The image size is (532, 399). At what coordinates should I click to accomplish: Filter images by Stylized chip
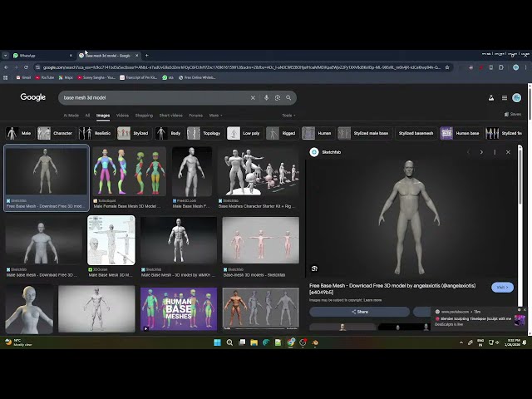pos(135,133)
